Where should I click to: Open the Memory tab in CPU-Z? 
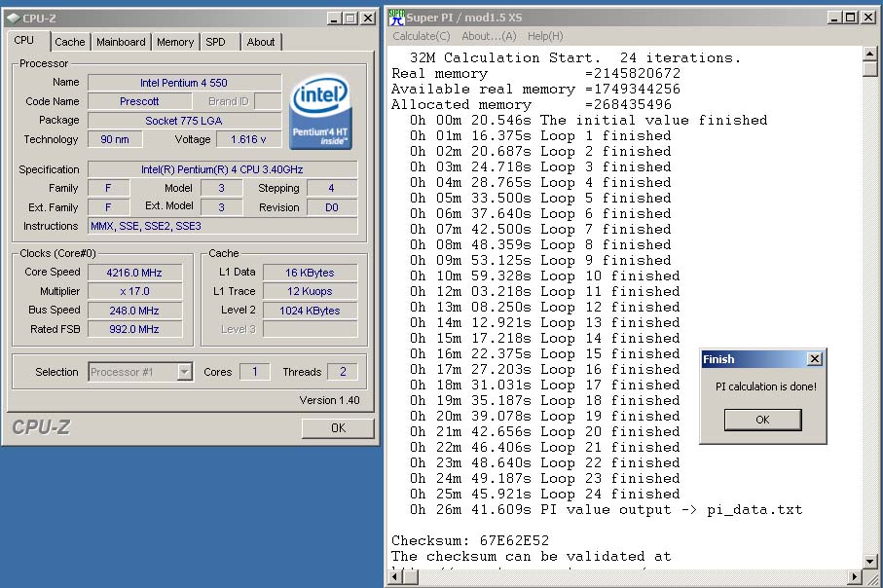[x=175, y=42]
